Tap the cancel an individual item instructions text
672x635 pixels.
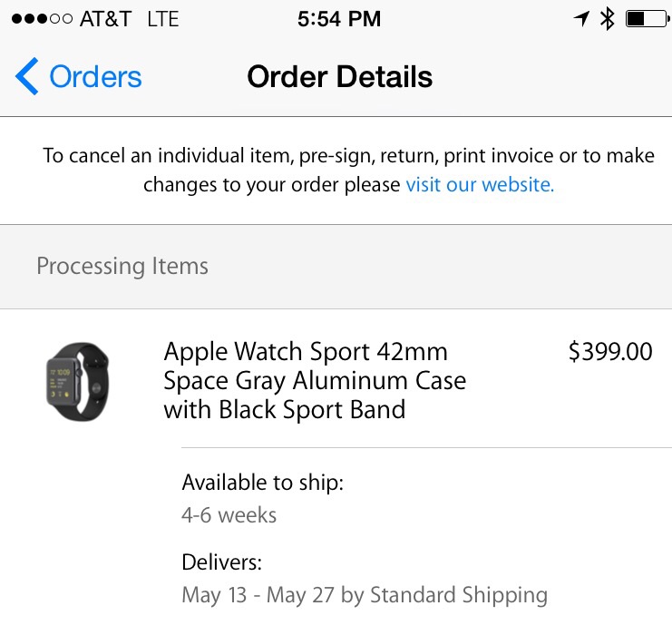pos(348,171)
